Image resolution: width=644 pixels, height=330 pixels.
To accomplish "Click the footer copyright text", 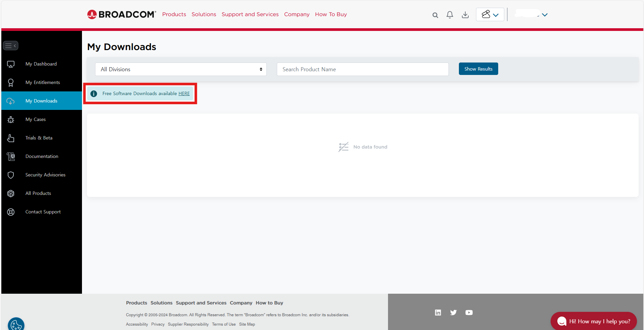I will coord(238,315).
